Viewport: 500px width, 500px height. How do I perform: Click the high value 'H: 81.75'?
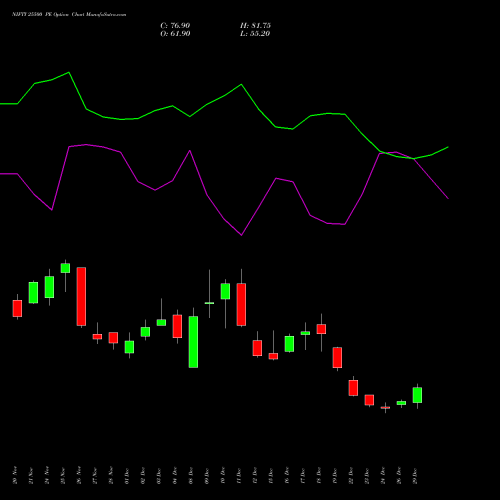click(255, 26)
